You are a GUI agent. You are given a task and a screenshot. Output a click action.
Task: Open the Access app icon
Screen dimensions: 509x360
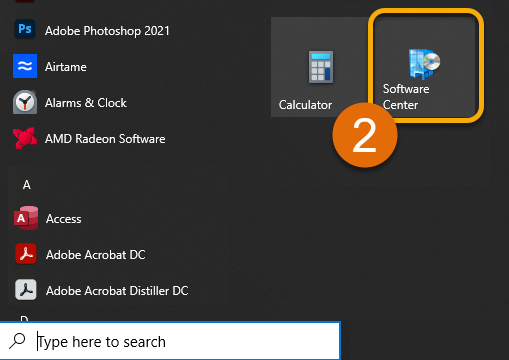click(26, 218)
